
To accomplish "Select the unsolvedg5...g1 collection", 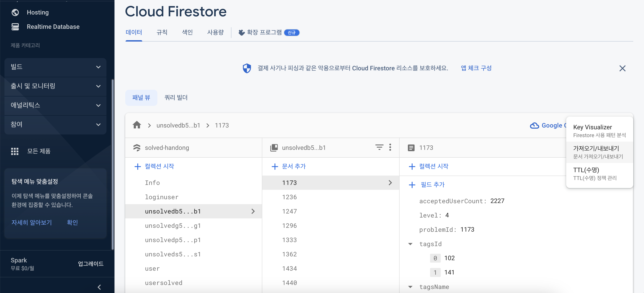I will pos(193,226).
